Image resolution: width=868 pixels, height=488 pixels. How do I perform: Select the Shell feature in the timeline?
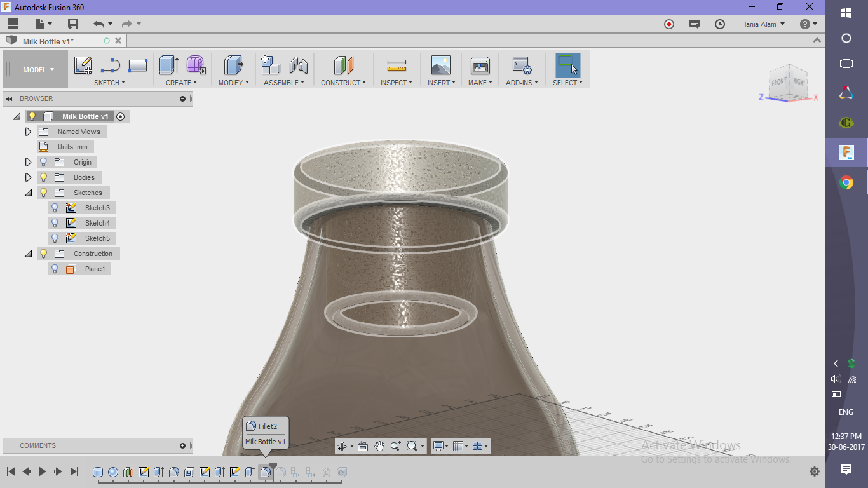[x=189, y=472]
